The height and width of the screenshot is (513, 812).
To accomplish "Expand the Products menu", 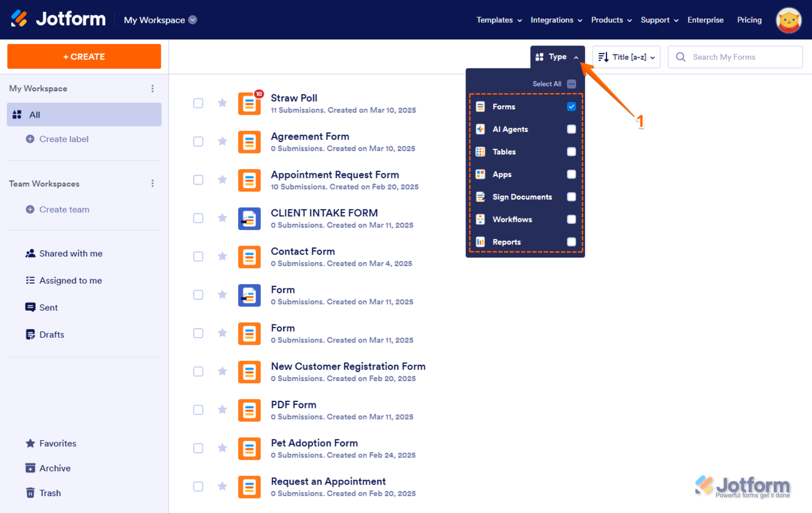I will [x=611, y=20].
